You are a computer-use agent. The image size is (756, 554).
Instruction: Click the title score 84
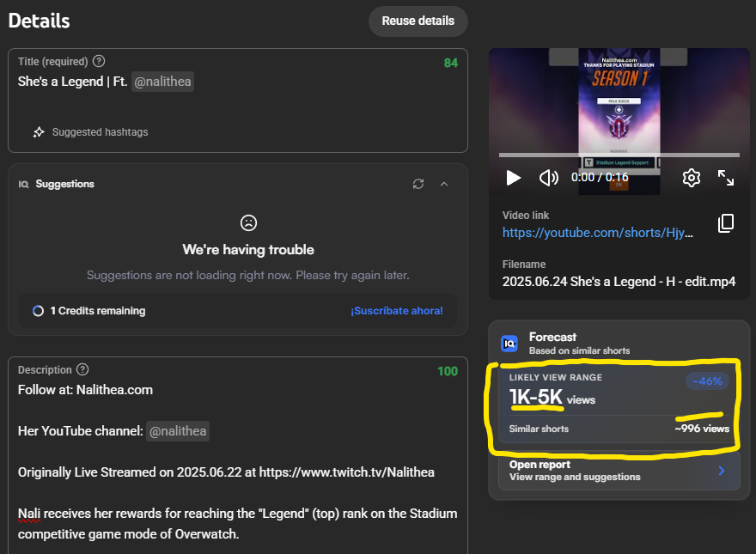click(x=451, y=64)
